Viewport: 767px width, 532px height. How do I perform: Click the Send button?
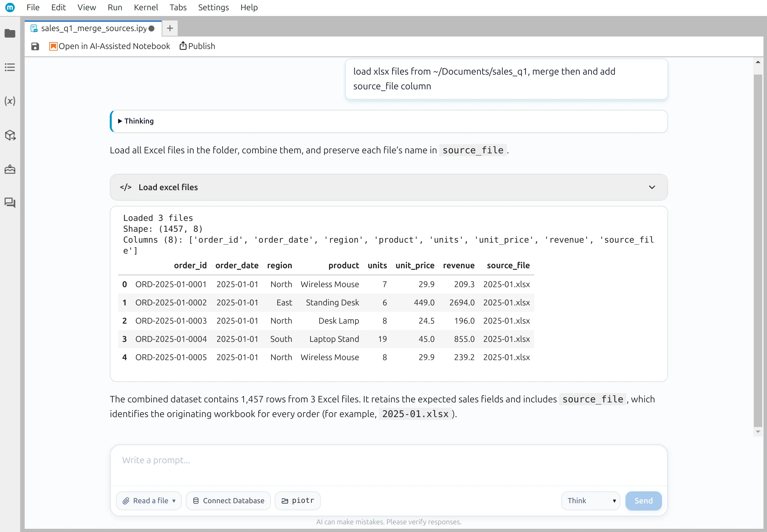click(x=644, y=501)
